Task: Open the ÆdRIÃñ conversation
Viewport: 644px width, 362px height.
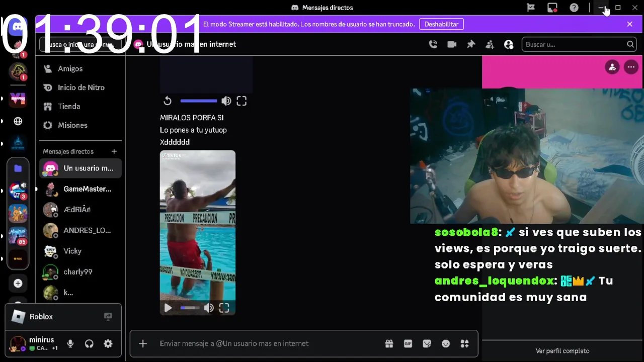Action: 80,210
